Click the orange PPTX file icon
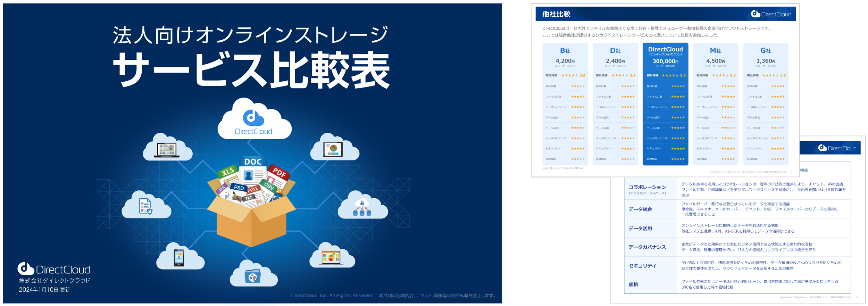Screen dimensions: 868x306 point(253,190)
